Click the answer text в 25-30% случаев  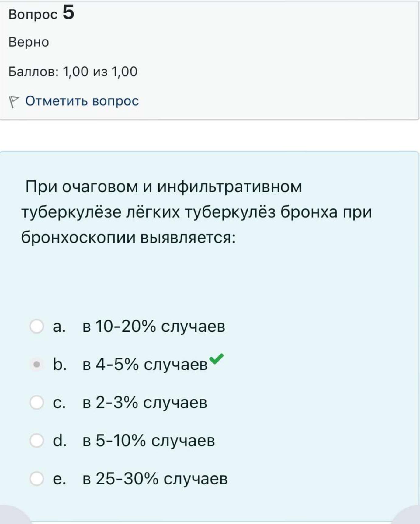[x=155, y=478]
